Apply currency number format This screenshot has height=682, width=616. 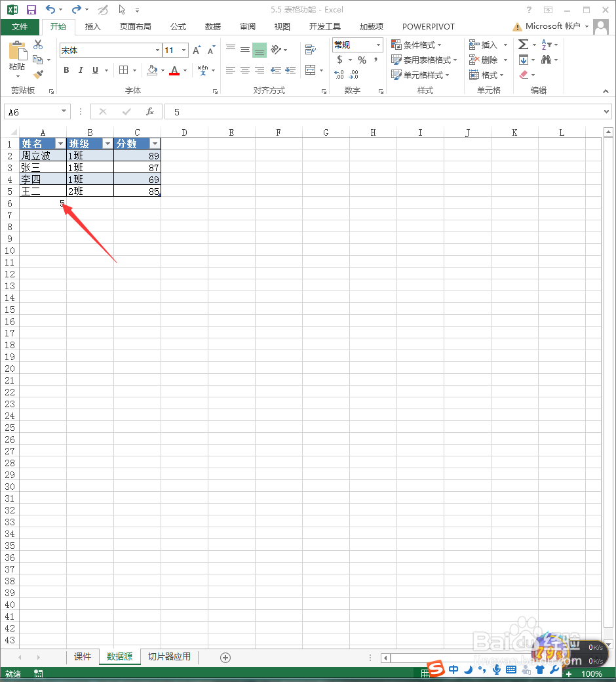pos(340,60)
